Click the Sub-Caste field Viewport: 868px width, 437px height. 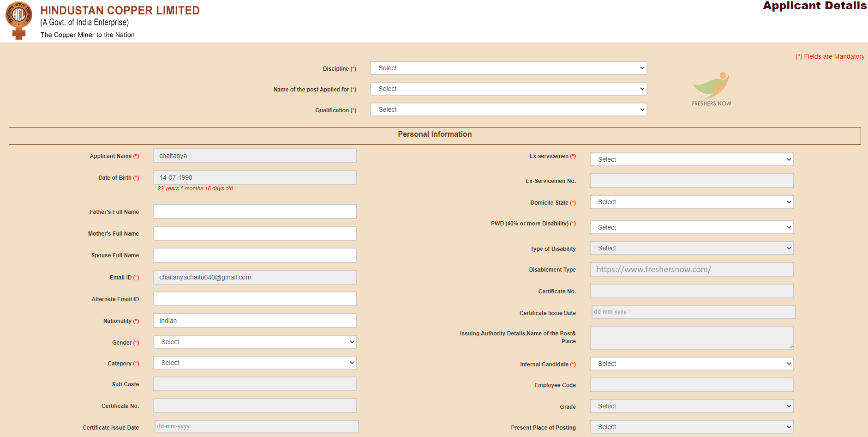point(255,384)
